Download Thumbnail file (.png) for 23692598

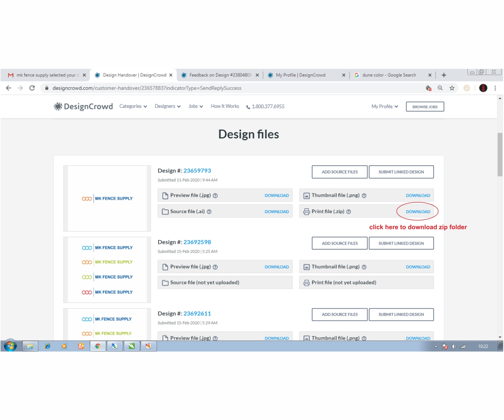click(418, 267)
